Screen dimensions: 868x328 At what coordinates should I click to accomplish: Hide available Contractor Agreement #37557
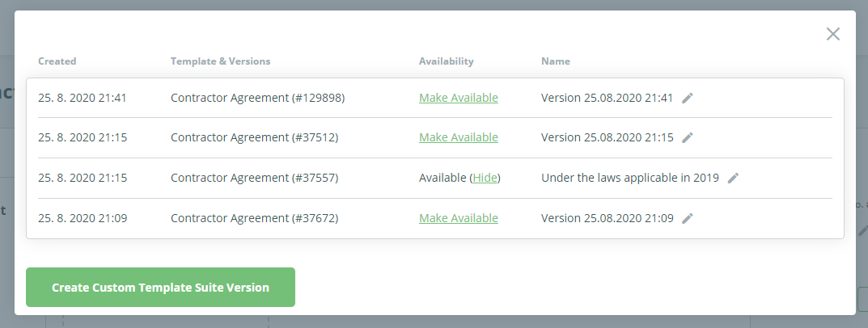485,178
